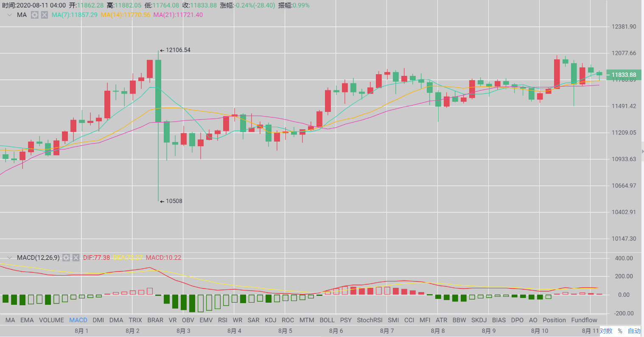The height and width of the screenshot is (337, 644).
Task: Click MA(21) value label
Action: point(178,15)
